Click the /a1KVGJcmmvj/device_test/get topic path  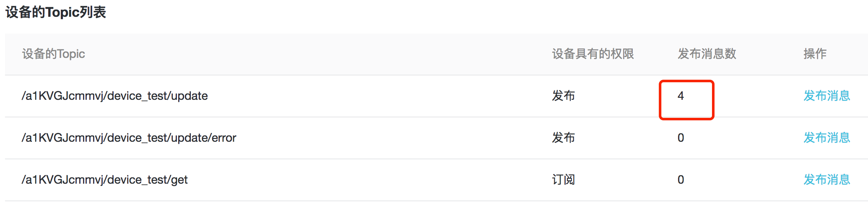point(104,180)
